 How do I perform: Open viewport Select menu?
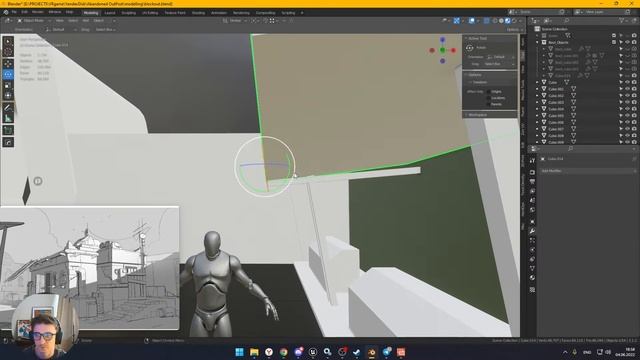click(x=73, y=20)
